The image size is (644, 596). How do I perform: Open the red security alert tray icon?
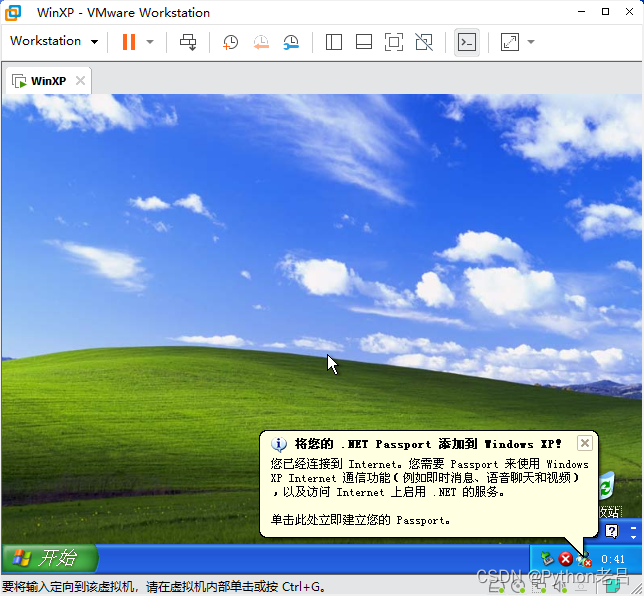pyautogui.click(x=566, y=559)
